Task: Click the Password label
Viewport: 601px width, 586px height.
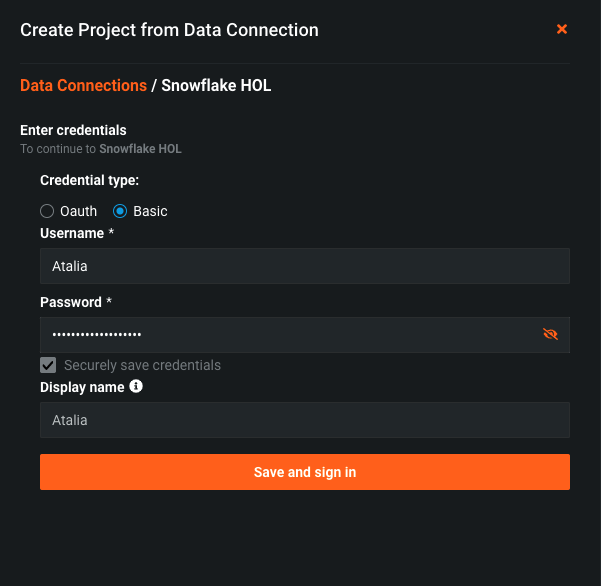Action: [x=71, y=302]
